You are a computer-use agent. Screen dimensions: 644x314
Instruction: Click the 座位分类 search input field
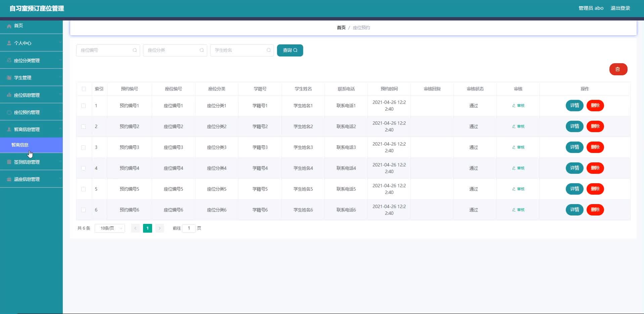pyautogui.click(x=175, y=50)
